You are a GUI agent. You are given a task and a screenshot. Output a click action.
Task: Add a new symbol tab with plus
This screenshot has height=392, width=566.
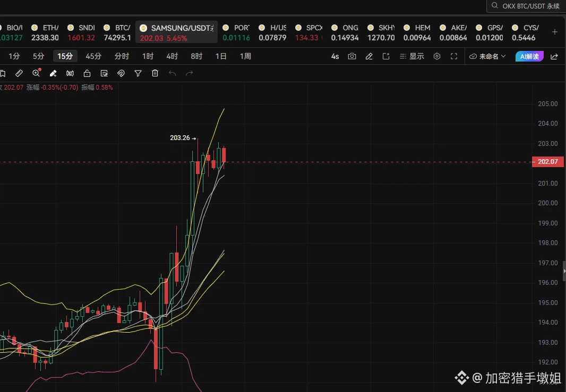point(555,32)
